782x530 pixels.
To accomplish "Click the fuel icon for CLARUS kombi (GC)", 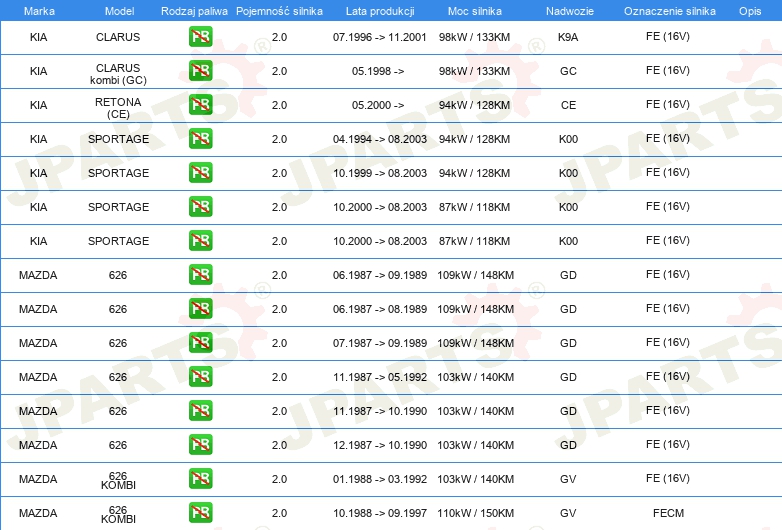I will [x=200, y=71].
